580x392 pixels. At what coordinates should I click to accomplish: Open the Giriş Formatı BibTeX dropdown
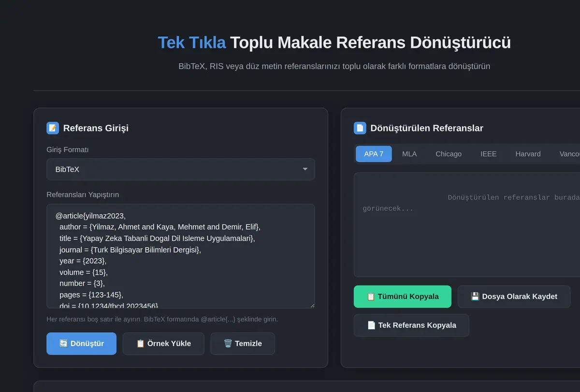tap(181, 169)
